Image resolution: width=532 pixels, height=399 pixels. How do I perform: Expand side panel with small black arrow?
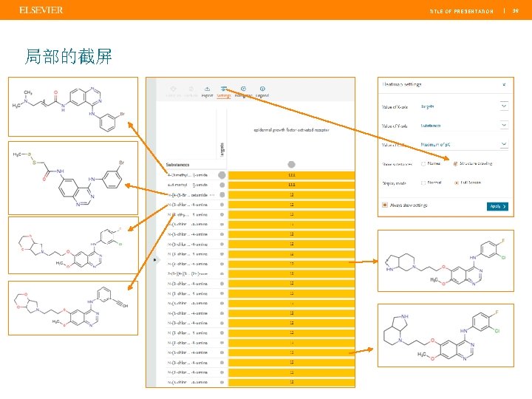[154, 260]
